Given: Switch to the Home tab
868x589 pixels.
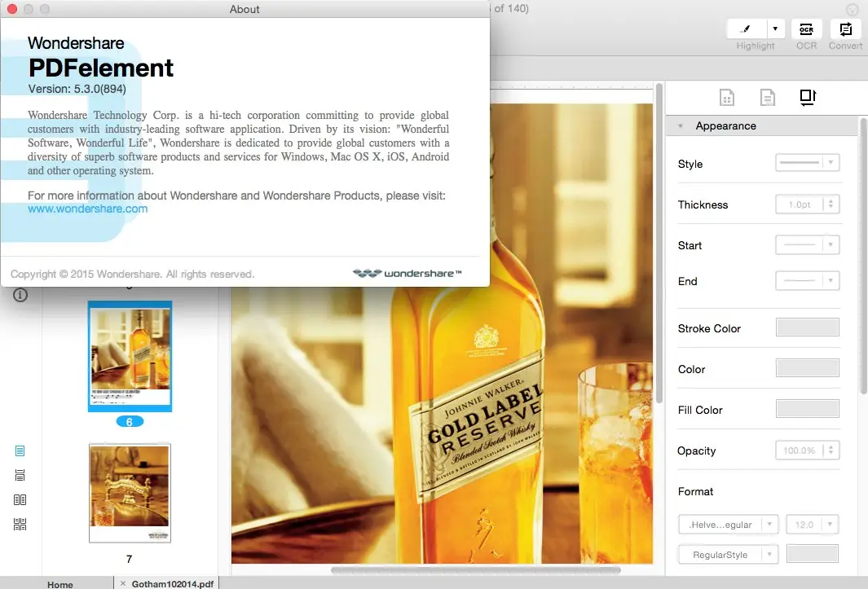Looking at the screenshot, I should point(60,584).
